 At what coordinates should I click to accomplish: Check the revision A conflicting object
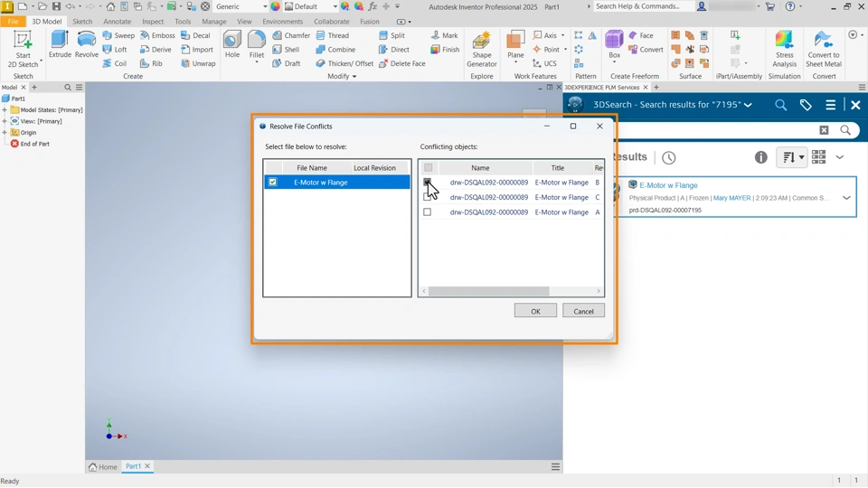(x=428, y=211)
